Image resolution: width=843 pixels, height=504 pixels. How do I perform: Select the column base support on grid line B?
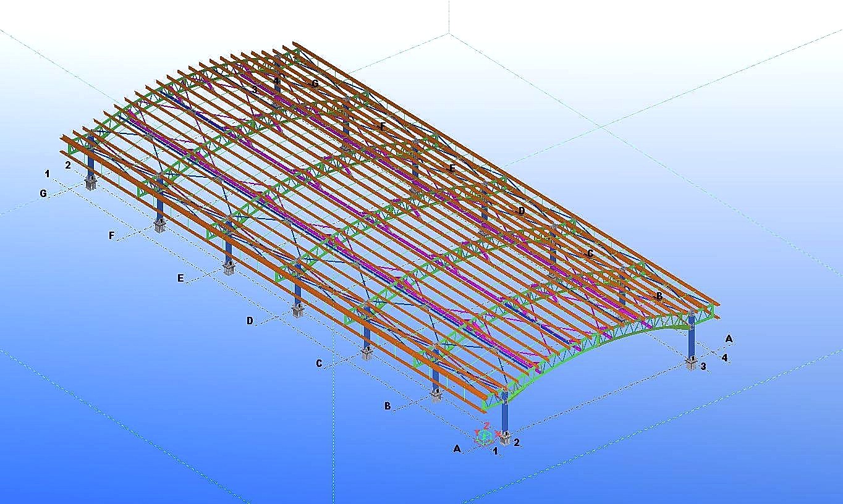point(436,396)
